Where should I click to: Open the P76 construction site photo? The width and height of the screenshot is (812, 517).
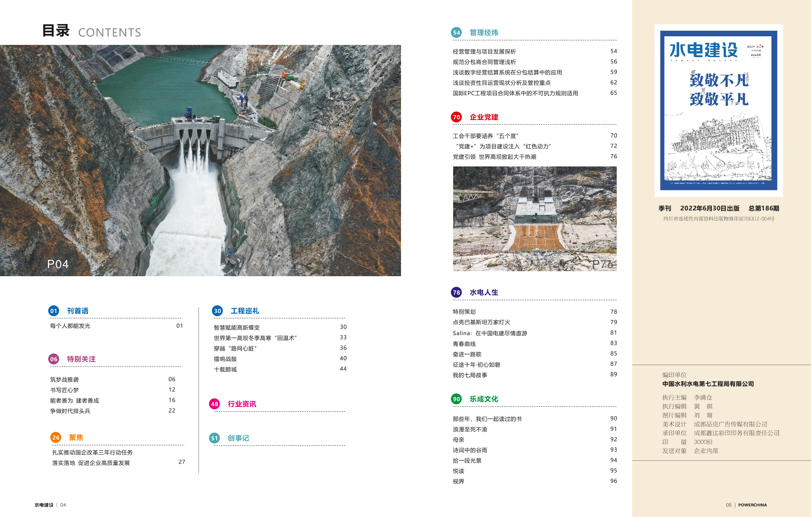pyautogui.click(x=535, y=219)
